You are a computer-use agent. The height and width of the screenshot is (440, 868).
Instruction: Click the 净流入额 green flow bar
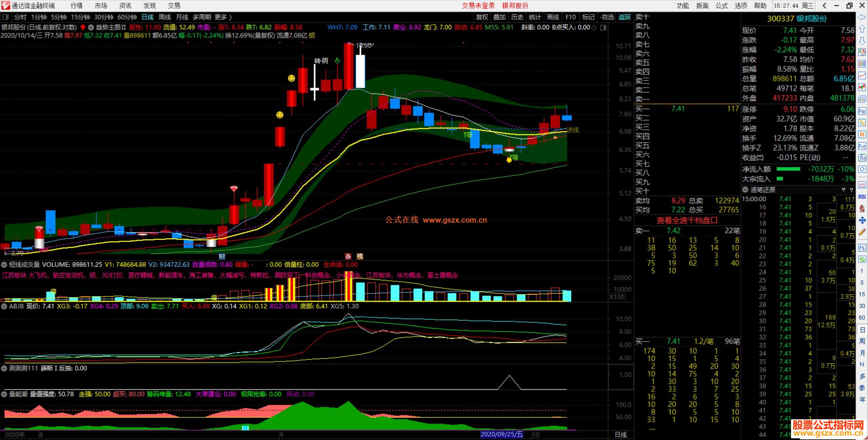coord(788,169)
